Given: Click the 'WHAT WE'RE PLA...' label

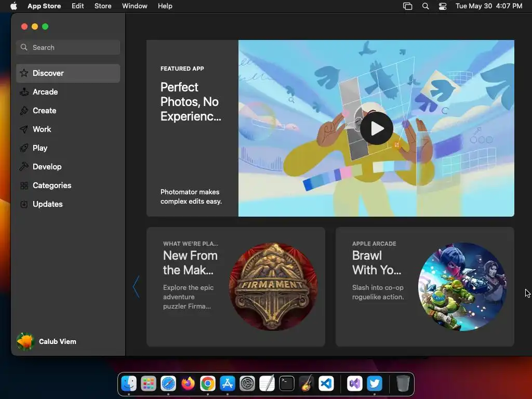Looking at the screenshot, I should [190, 244].
